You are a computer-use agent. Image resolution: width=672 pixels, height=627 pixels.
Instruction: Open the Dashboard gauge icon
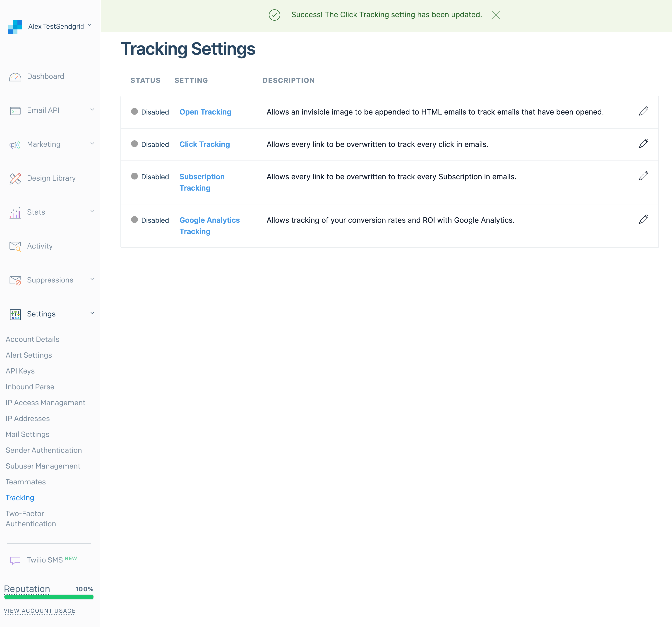click(x=15, y=77)
